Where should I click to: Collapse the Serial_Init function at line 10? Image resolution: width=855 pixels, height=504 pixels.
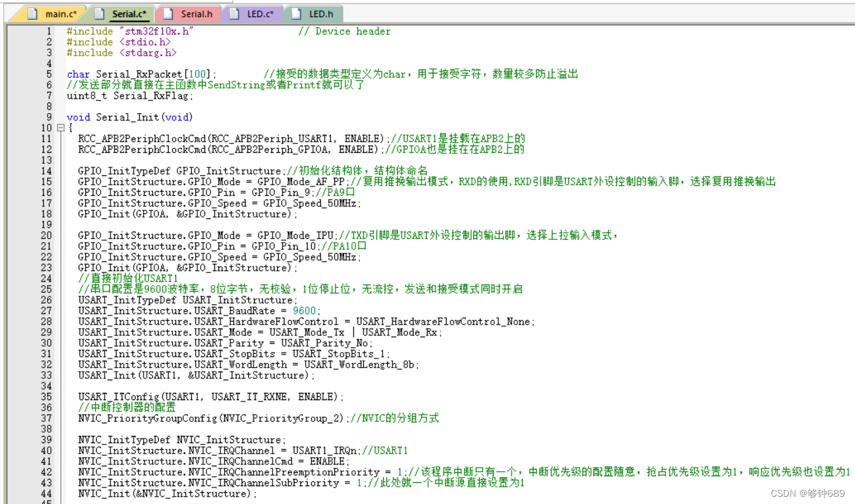tap(62, 128)
